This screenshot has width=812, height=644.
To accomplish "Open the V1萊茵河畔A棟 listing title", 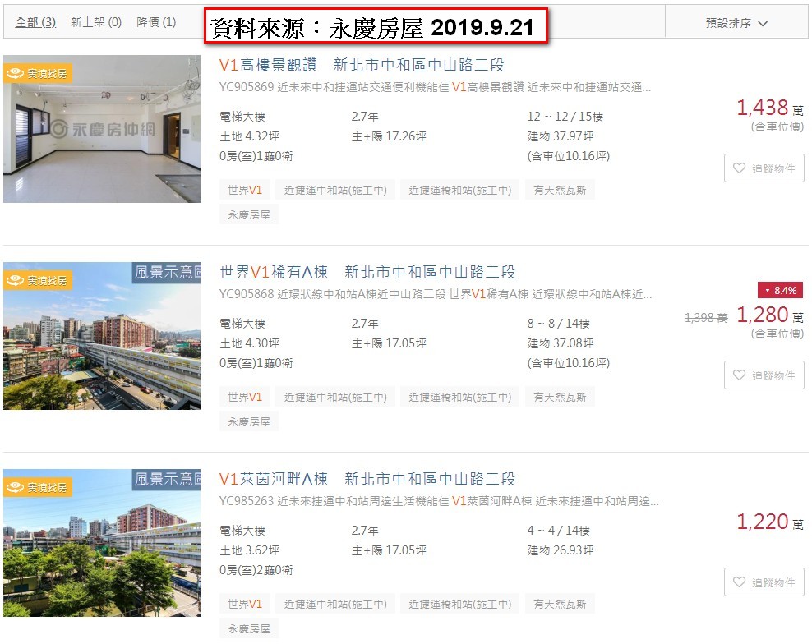I will point(367,480).
